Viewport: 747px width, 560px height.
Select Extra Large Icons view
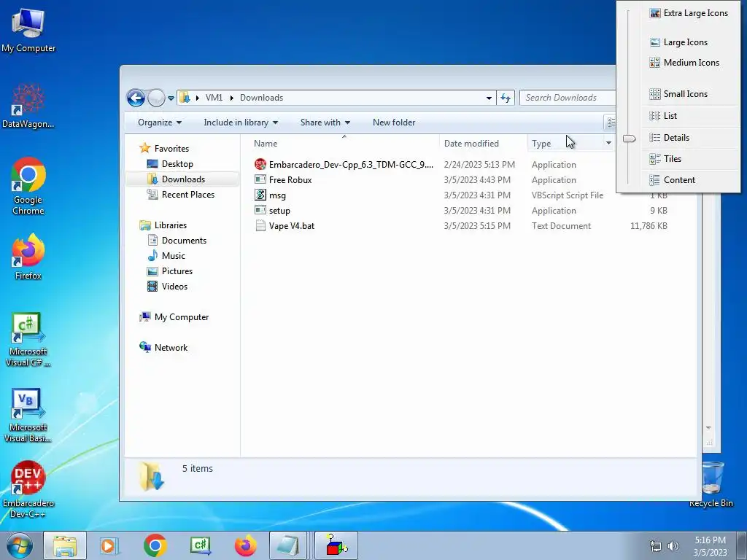689,13
